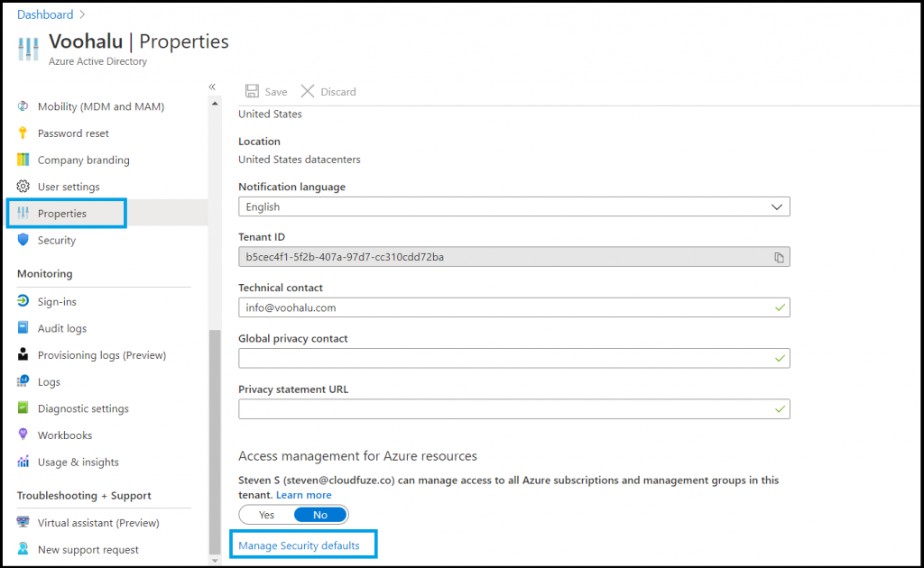Click the Dashboard breadcrumb link
Image resolution: width=924 pixels, height=568 pixels.
(45, 14)
